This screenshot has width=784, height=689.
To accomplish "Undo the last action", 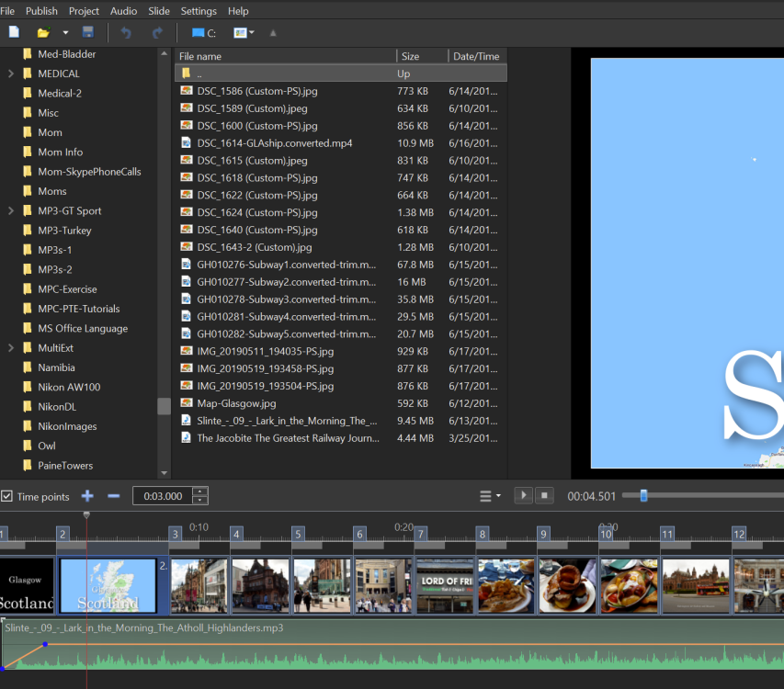I will pos(126,32).
